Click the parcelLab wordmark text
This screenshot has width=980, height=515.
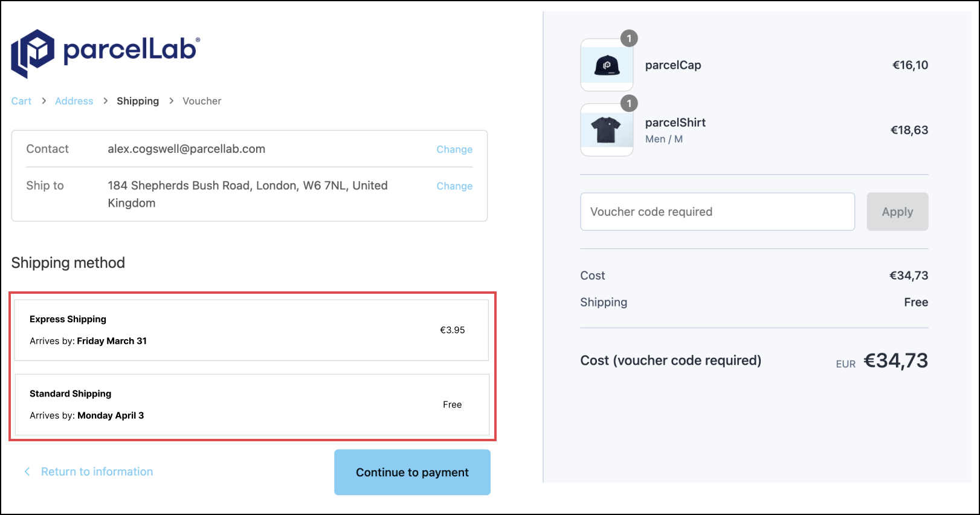click(x=131, y=50)
